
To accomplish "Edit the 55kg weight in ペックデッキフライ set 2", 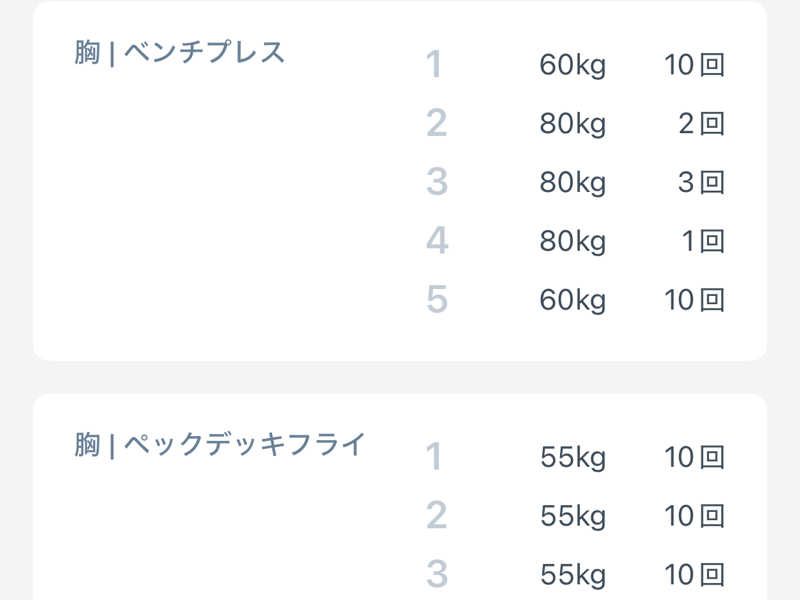I will (x=573, y=517).
